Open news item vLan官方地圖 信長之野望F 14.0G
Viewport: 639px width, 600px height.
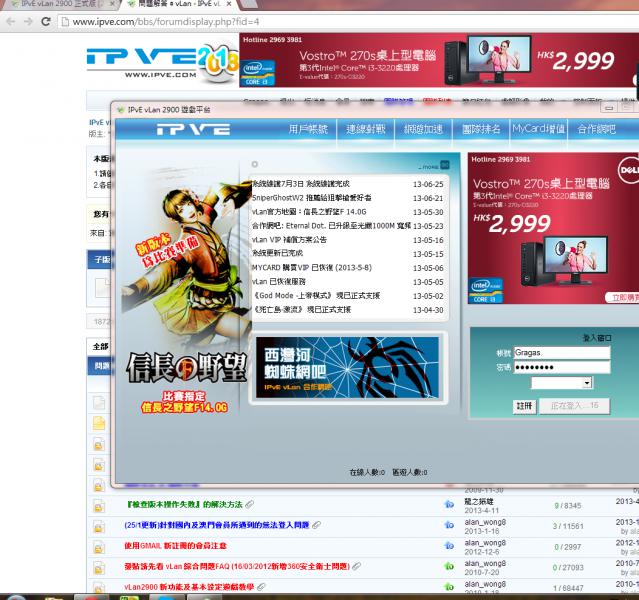point(309,212)
